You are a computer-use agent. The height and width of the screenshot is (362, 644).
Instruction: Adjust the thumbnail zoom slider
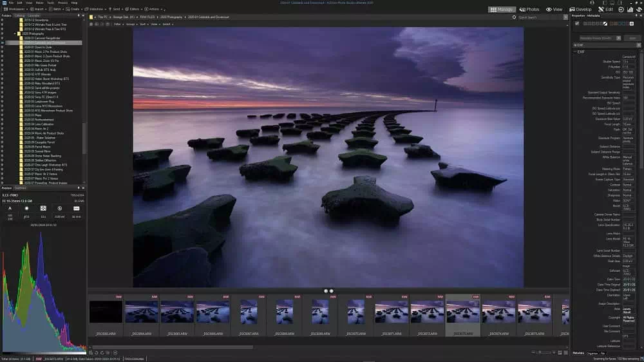click(x=543, y=352)
